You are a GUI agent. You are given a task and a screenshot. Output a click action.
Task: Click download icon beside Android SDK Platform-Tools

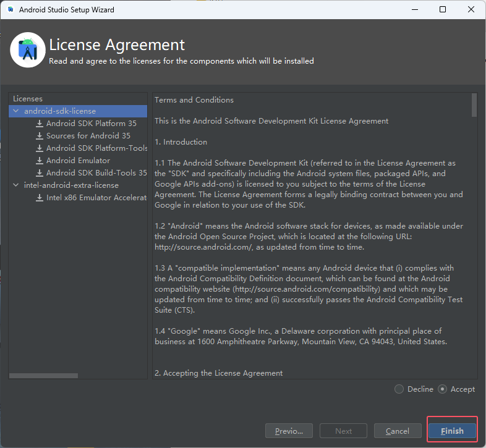(x=40, y=148)
